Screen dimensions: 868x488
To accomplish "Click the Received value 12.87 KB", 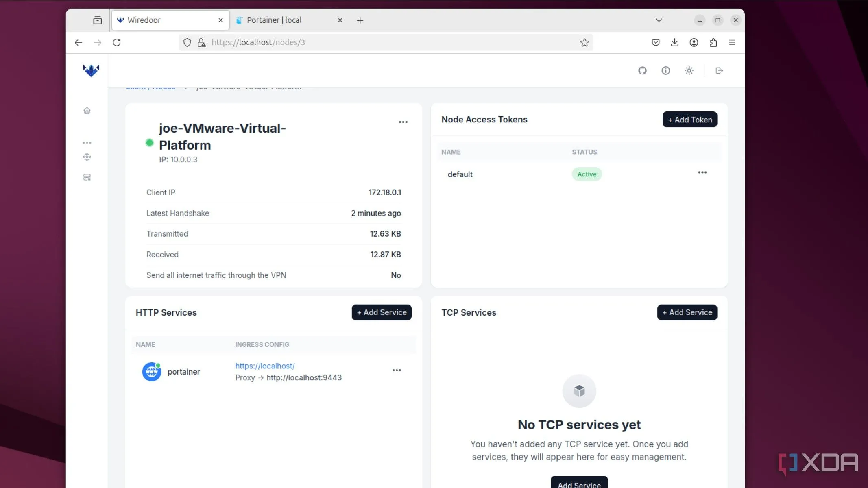I will pos(386,255).
